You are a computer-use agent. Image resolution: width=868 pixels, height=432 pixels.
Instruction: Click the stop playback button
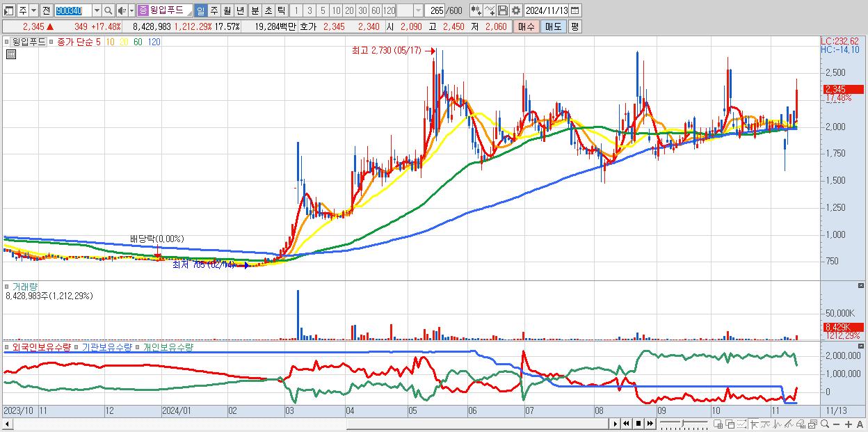[638, 424]
